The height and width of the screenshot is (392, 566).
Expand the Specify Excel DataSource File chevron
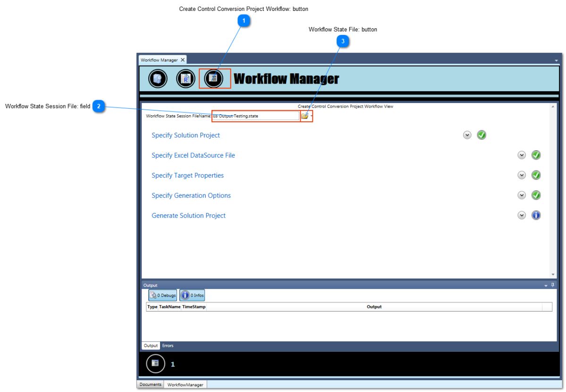coord(522,155)
